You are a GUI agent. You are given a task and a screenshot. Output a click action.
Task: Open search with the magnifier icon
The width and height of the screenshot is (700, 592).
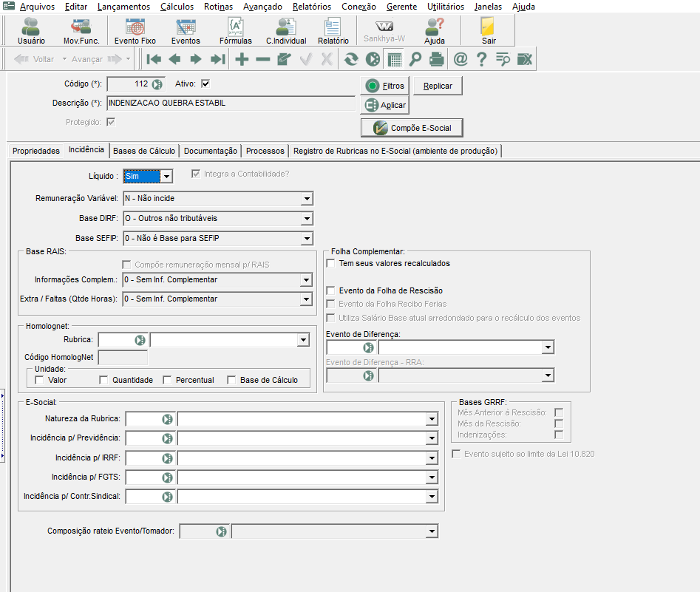point(415,59)
